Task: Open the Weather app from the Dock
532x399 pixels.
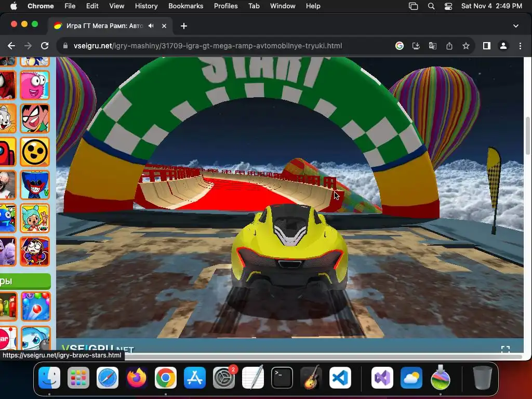Action: coord(411,378)
